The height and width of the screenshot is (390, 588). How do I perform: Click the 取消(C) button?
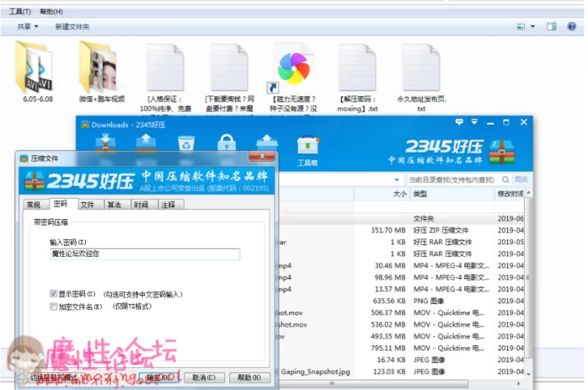204,377
